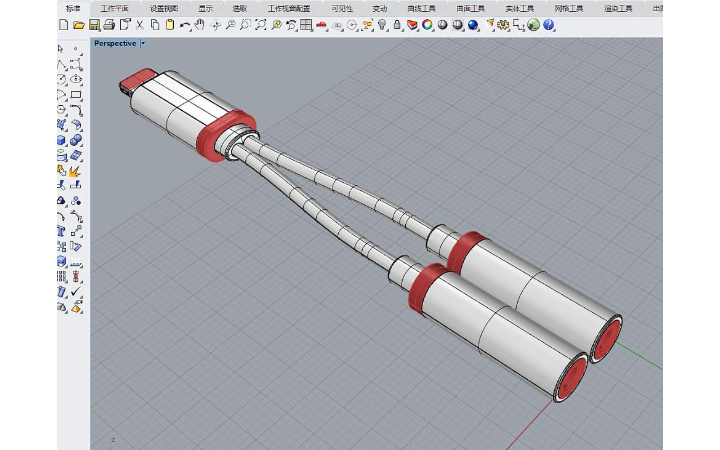Image resolution: width=720 pixels, height=450 pixels.
Task: Switch to the 工作平面 toolbar tab
Action: point(114,8)
